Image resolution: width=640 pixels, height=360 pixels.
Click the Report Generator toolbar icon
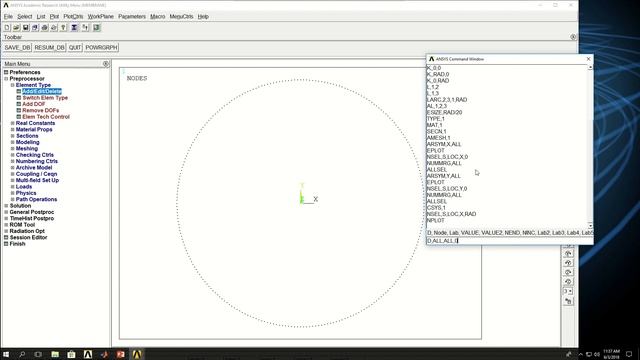(x=54, y=27)
